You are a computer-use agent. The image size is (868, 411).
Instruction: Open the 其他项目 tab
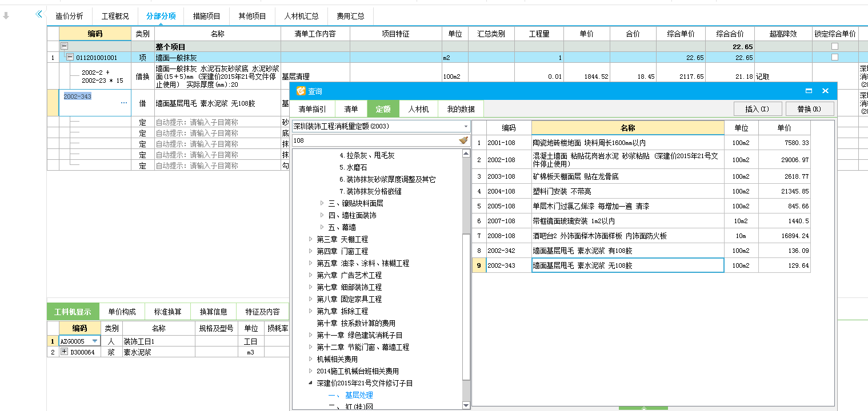pyautogui.click(x=252, y=16)
